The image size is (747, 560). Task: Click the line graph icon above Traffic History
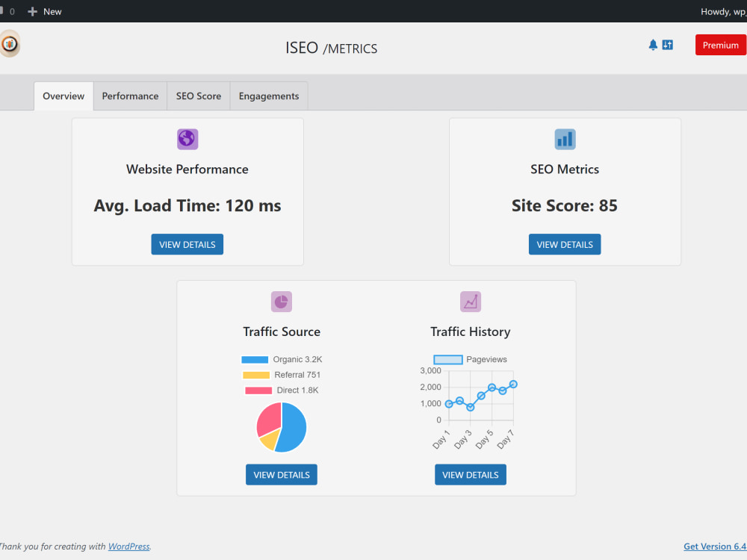pyautogui.click(x=470, y=302)
